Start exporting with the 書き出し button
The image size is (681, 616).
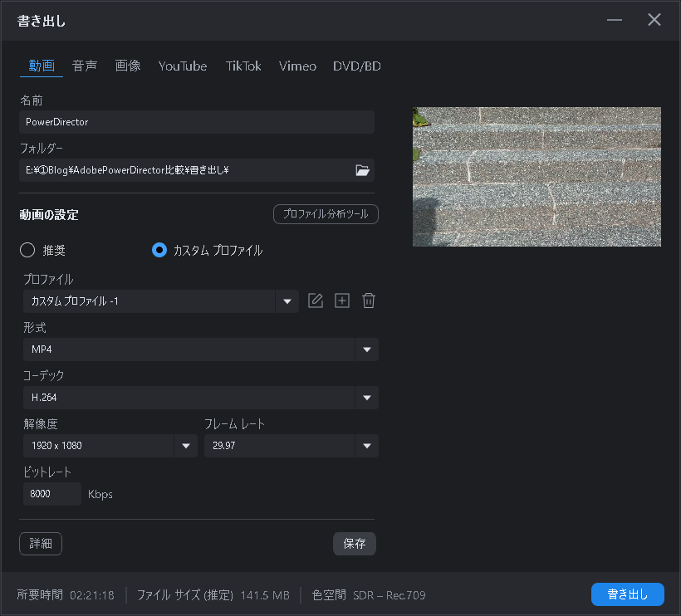(627, 594)
